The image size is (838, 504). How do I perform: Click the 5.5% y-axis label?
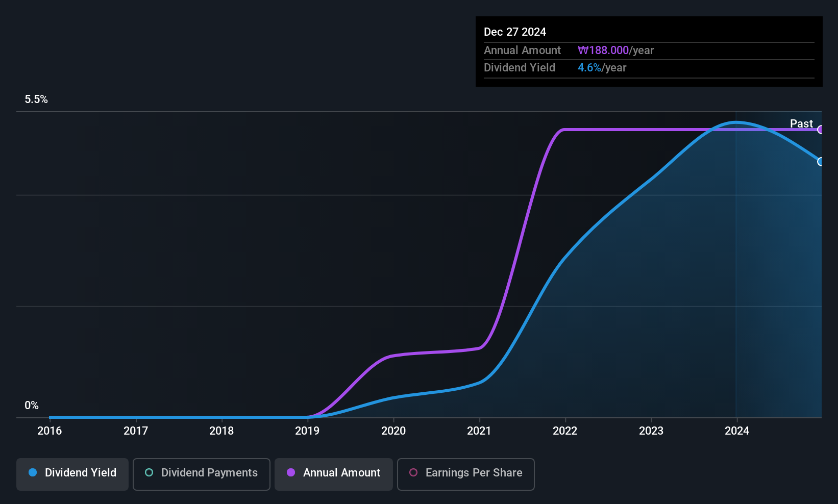[36, 99]
